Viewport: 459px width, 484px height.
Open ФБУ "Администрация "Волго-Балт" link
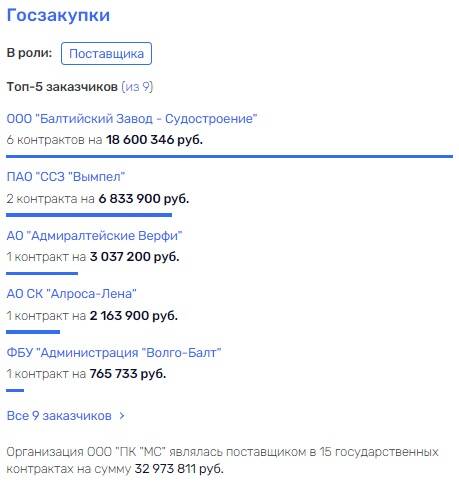tap(114, 352)
